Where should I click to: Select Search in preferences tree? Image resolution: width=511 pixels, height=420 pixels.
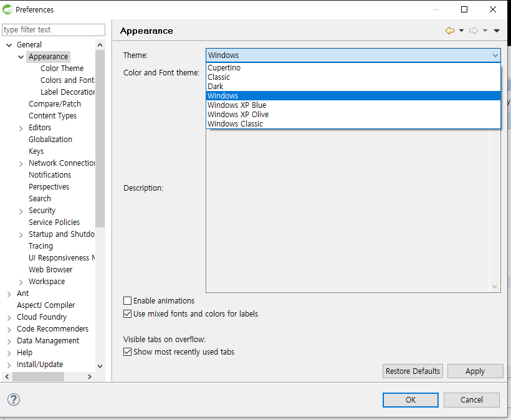[x=40, y=198]
